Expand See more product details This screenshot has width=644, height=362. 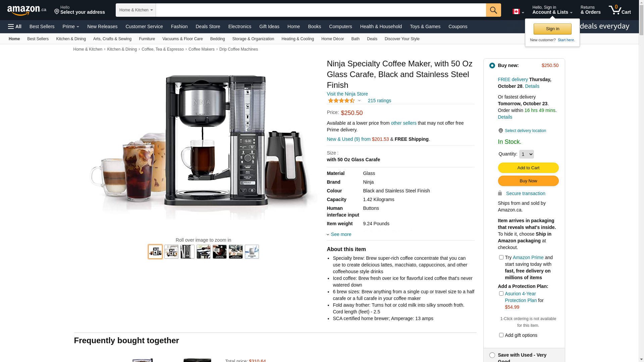339,234
